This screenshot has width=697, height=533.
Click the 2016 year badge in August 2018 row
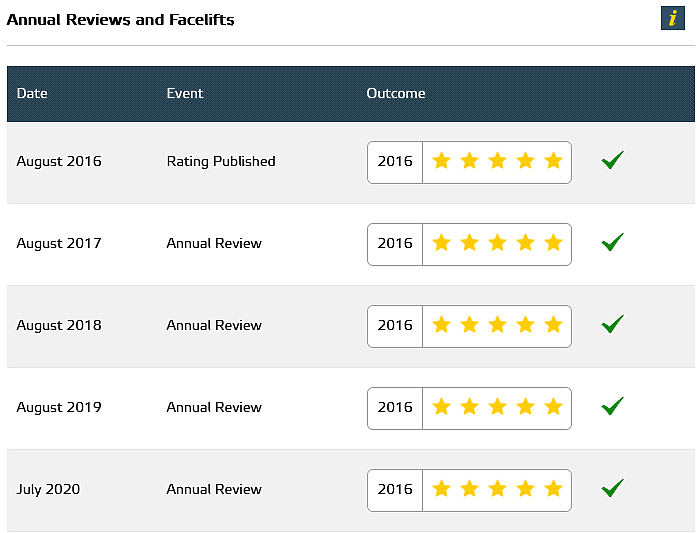click(395, 325)
